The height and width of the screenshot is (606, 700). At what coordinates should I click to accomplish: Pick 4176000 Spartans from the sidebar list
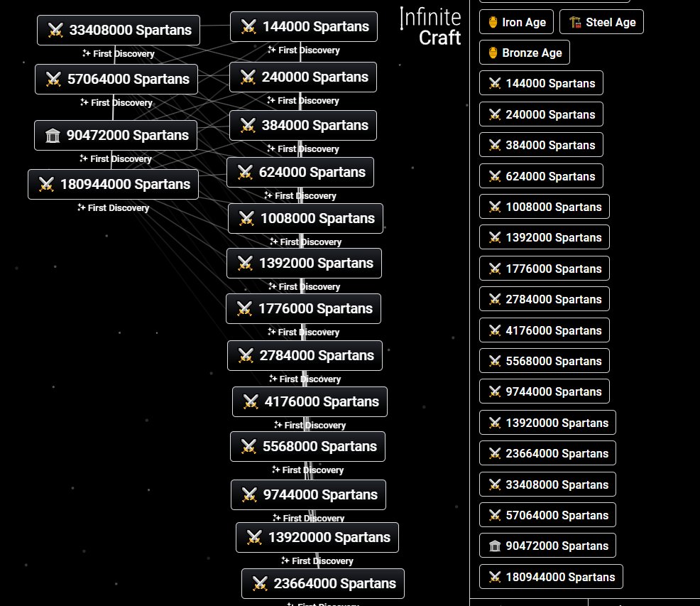coord(545,330)
